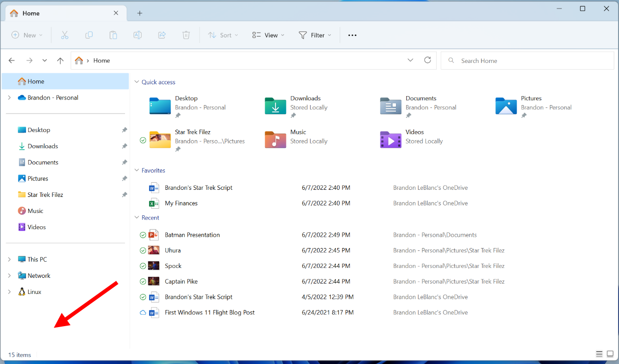
Task: Open recent locations dropdown chevron
Action: (45, 61)
